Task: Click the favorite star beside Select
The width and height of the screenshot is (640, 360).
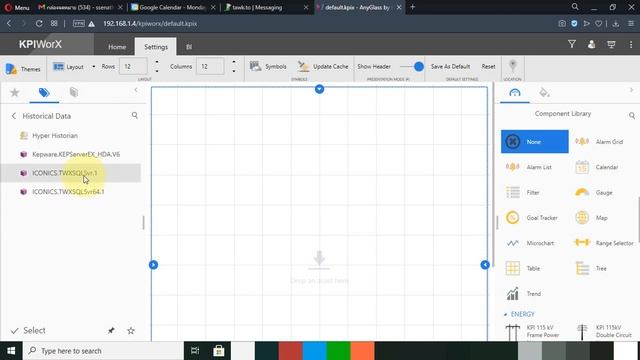Action: (x=131, y=331)
